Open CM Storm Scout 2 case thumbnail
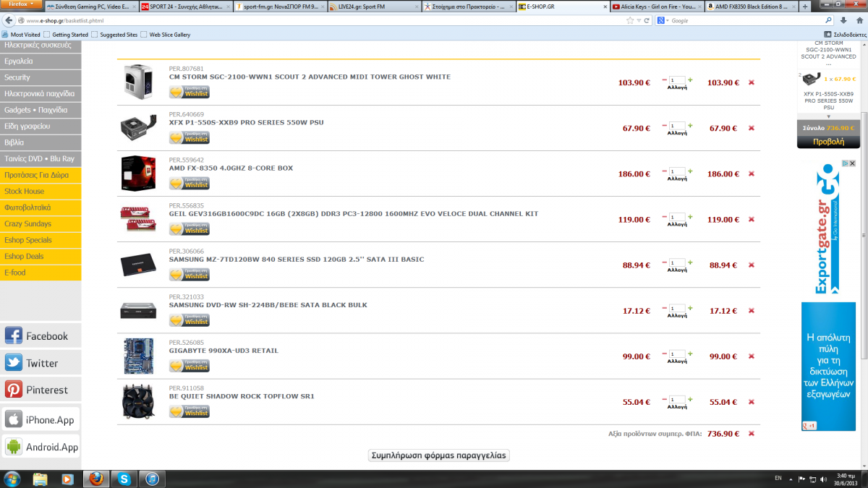 pos(138,82)
